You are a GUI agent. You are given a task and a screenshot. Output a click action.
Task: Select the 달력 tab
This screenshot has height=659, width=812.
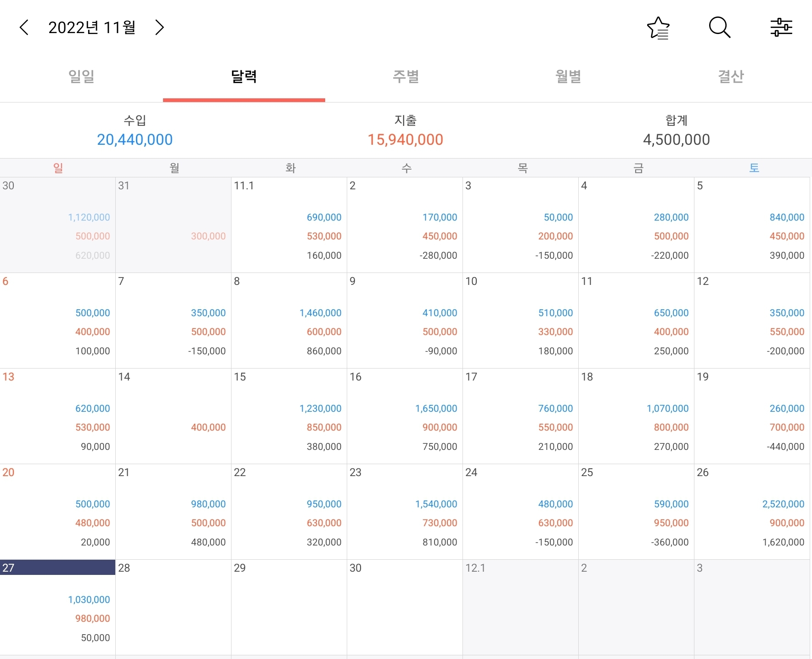[244, 76]
